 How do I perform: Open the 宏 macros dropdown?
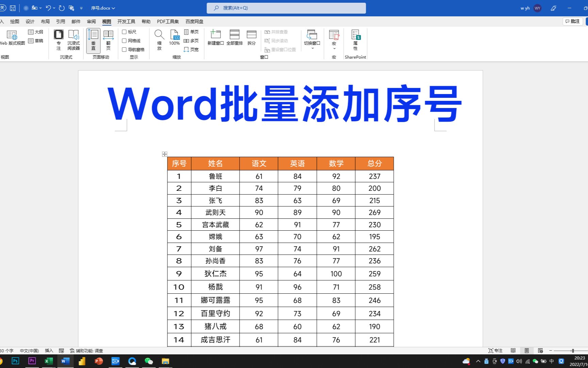click(x=334, y=40)
